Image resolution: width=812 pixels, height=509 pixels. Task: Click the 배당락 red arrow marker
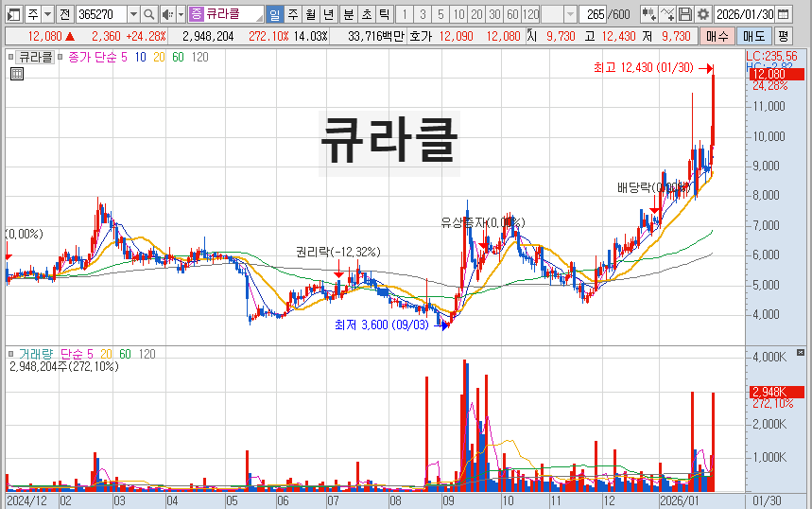click(654, 209)
